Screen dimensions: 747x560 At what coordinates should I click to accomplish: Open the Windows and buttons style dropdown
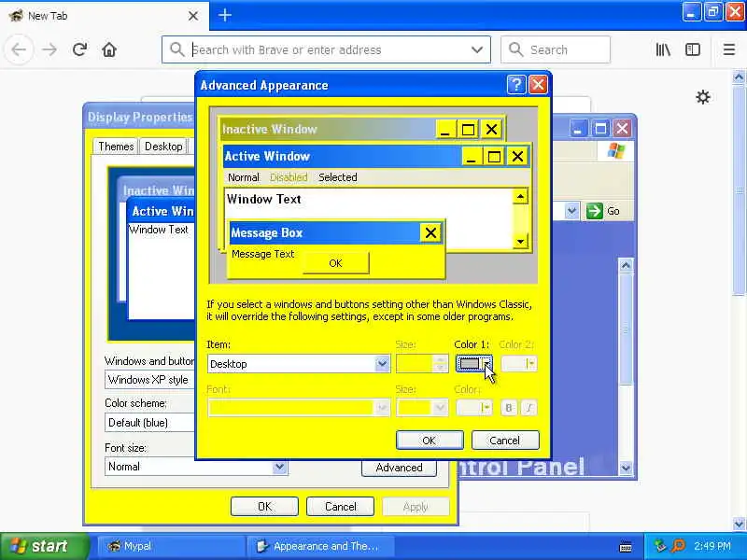pyautogui.click(x=149, y=380)
